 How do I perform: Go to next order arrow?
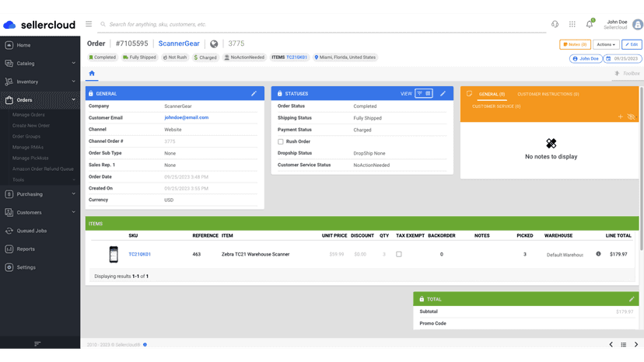coord(636,344)
